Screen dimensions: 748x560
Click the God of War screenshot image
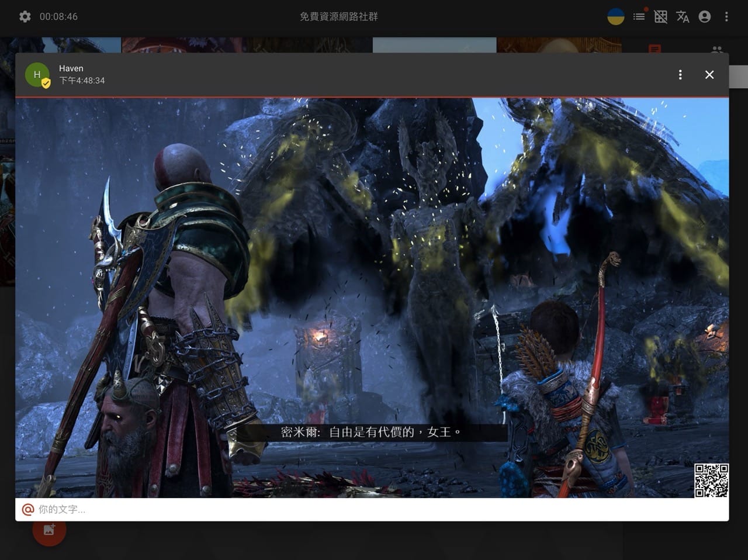(x=372, y=298)
